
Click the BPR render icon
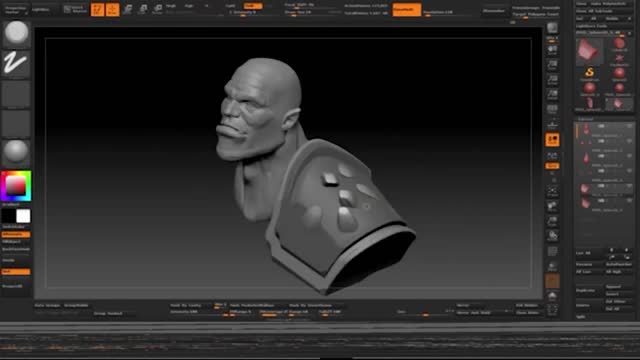pyautogui.click(x=552, y=28)
